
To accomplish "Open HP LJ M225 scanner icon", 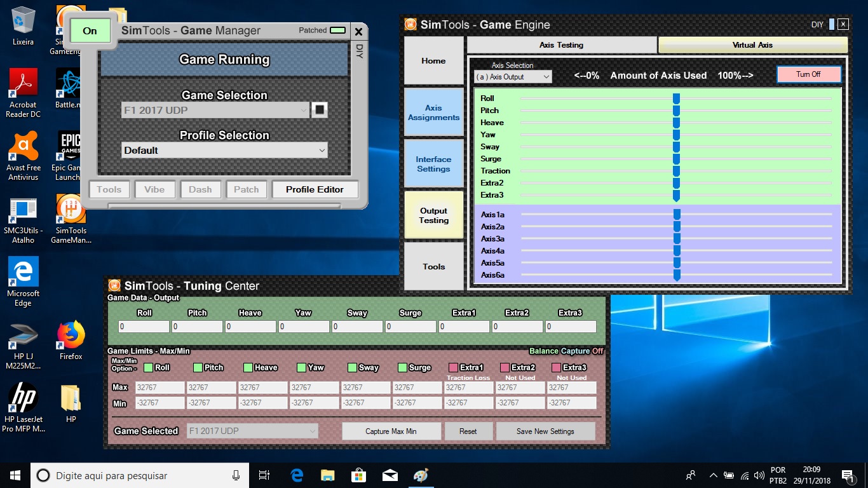I will click(23, 346).
